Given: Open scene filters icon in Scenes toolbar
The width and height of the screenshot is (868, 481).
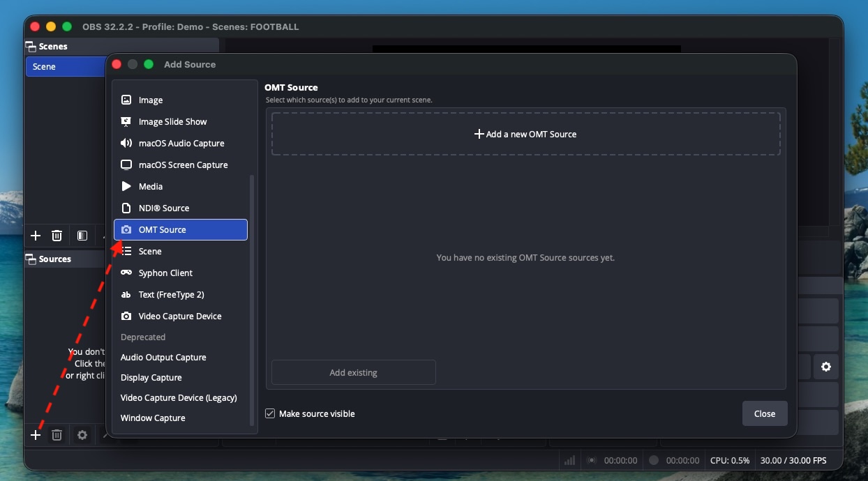Looking at the screenshot, I should coord(82,236).
